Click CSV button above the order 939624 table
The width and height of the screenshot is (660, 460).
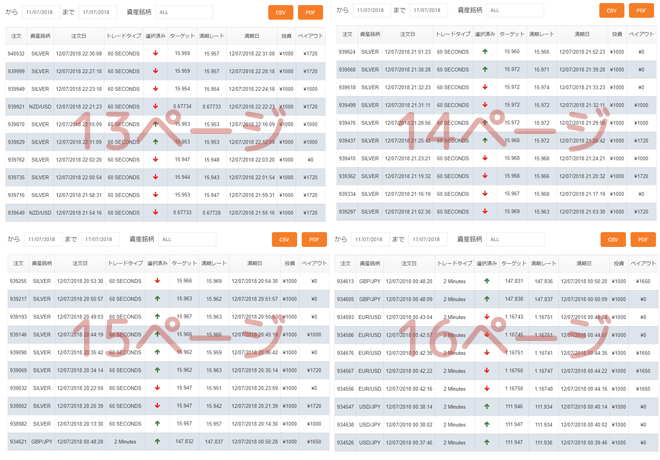click(x=612, y=10)
